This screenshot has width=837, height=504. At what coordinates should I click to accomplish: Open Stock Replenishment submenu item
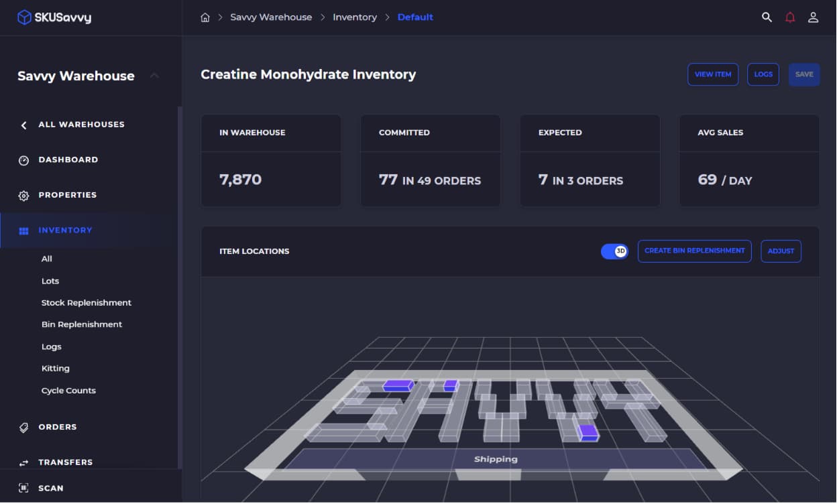(86, 303)
